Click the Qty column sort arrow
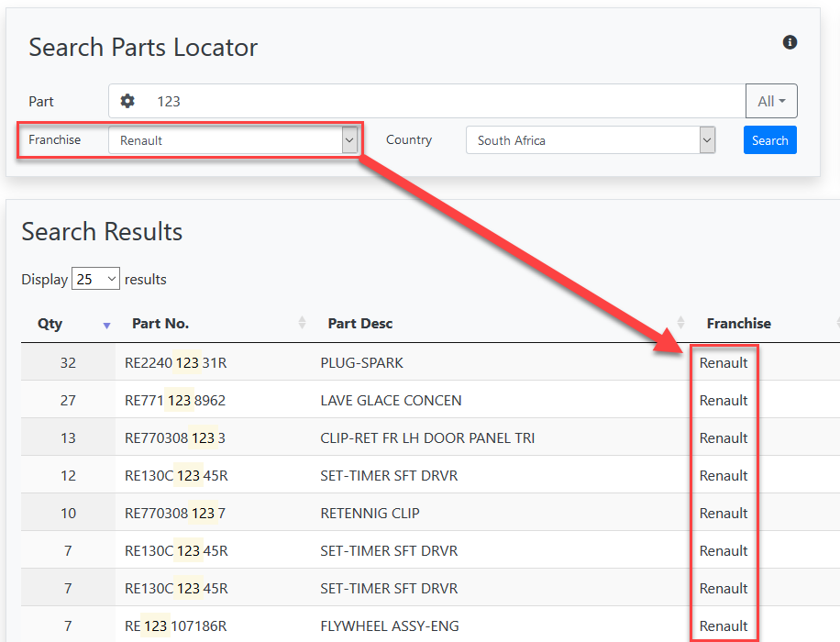 [106, 326]
